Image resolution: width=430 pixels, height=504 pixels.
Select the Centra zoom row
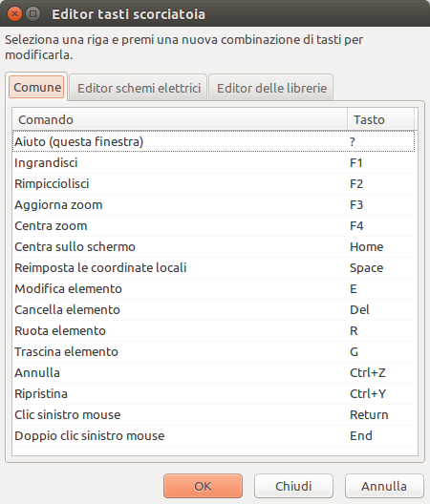[x=214, y=225]
